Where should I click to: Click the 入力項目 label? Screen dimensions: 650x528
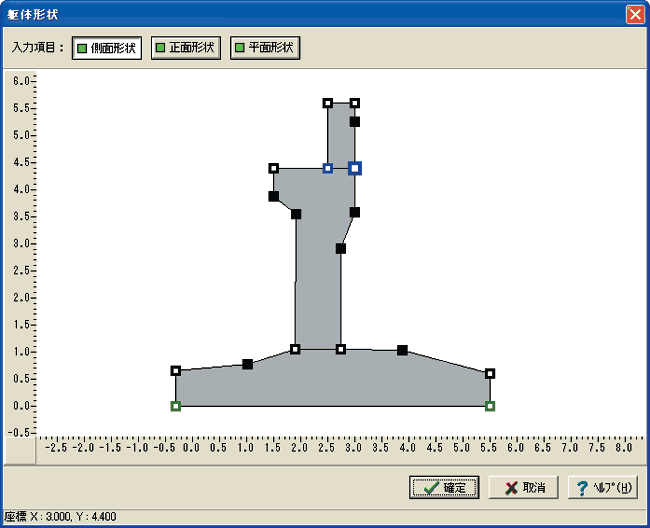point(38,48)
